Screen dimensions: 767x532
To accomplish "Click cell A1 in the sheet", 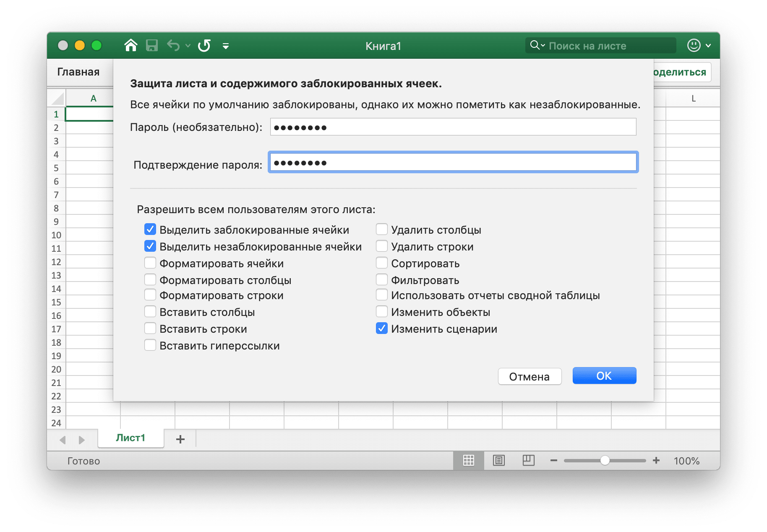I will pos(89,114).
